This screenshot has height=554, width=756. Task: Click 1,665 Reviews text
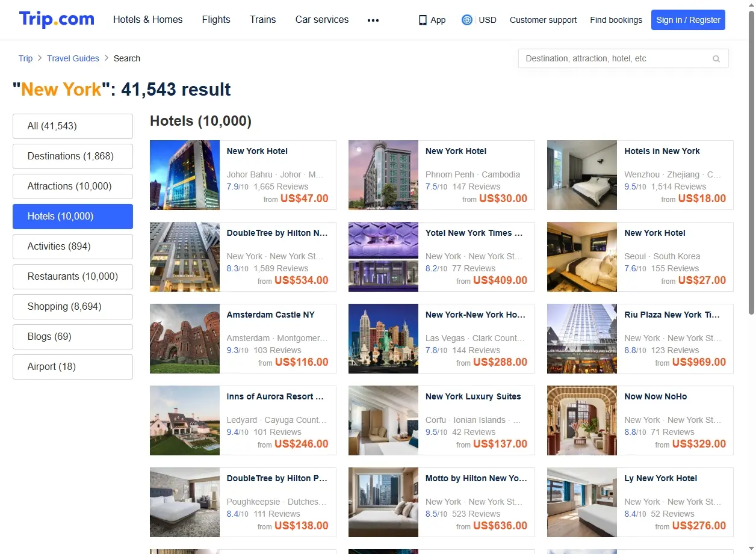281,186
